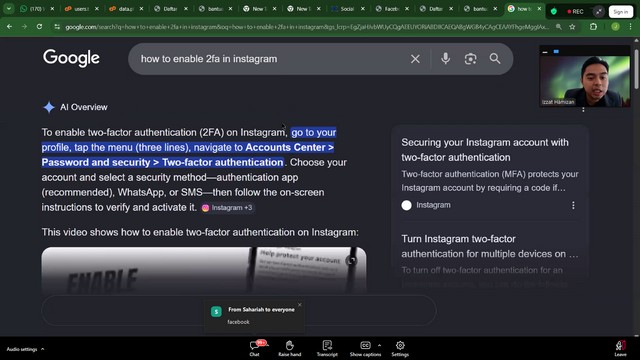Click the exit fullscreen arrows icon
640x360 pixels.
tap(598, 11)
